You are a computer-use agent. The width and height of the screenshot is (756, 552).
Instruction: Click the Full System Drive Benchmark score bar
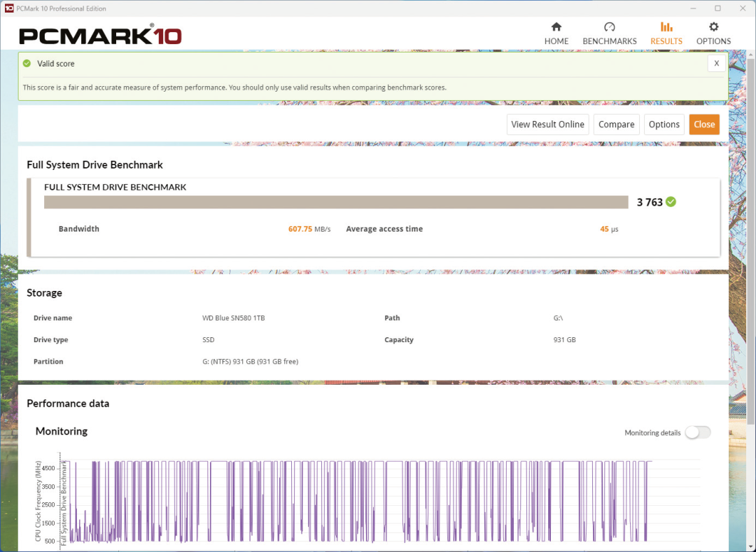point(336,201)
